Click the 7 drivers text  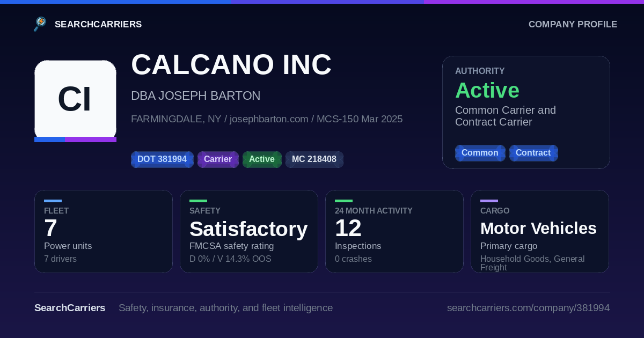(x=60, y=259)
